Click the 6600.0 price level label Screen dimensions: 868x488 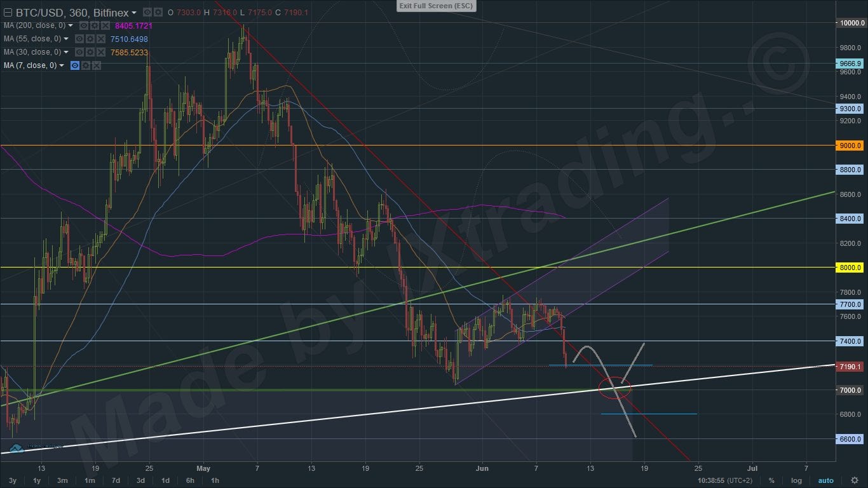850,439
